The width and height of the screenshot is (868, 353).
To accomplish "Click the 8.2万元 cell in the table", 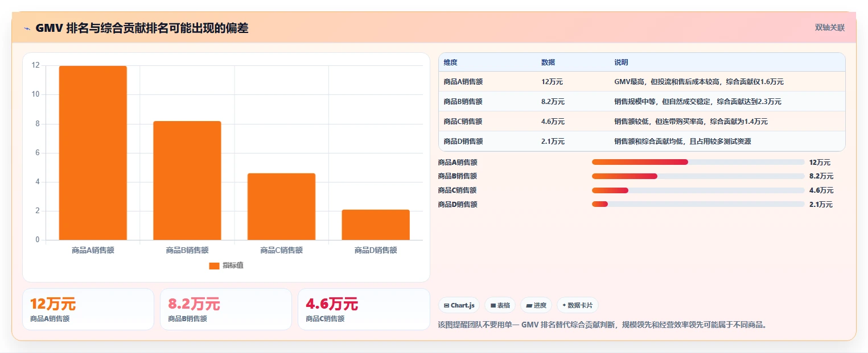I will point(553,102).
